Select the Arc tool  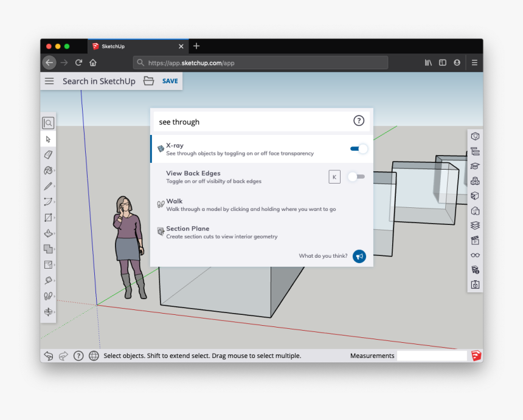tap(48, 202)
